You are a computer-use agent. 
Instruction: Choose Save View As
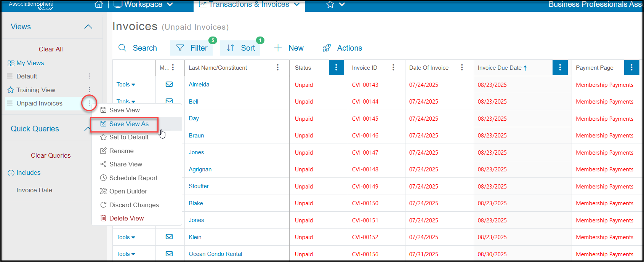click(129, 124)
